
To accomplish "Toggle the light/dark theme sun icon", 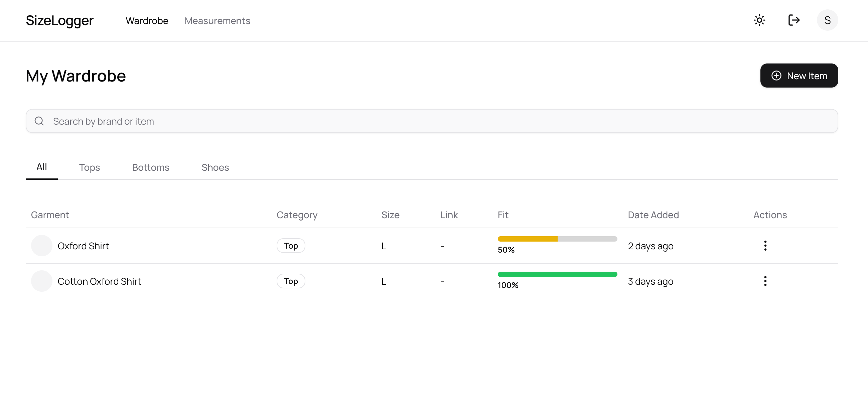I will pyautogui.click(x=759, y=20).
